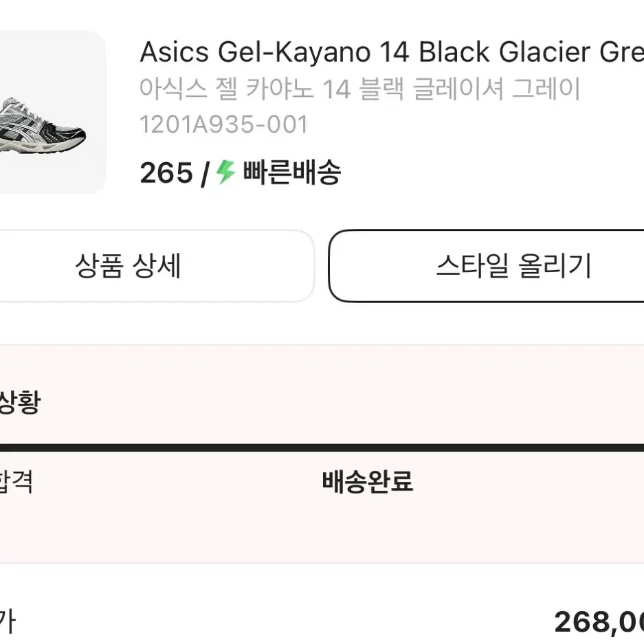Select the 합격 inspection step

click(16, 481)
